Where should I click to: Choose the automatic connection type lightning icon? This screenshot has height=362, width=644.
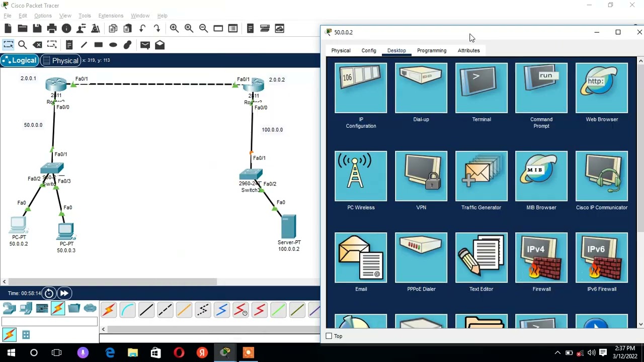click(109, 310)
